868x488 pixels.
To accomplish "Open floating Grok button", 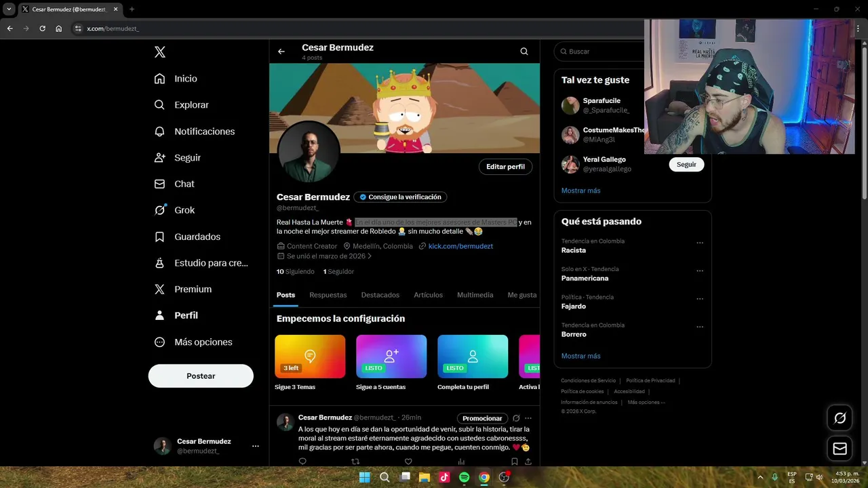I will (x=840, y=418).
